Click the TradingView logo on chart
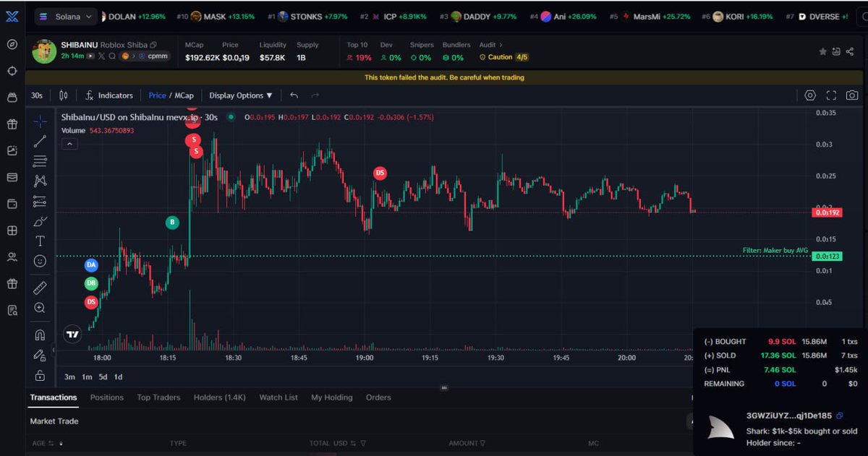The image size is (868, 456). (72, 334)
